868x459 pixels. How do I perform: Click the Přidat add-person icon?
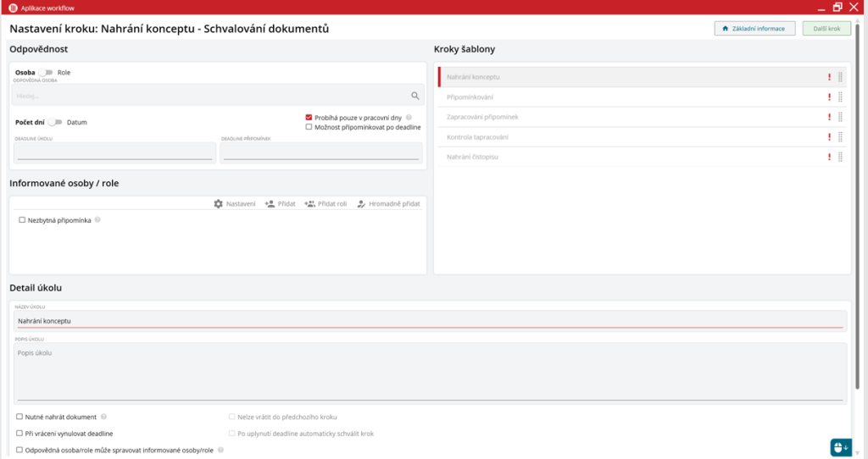tap(270, 204)
